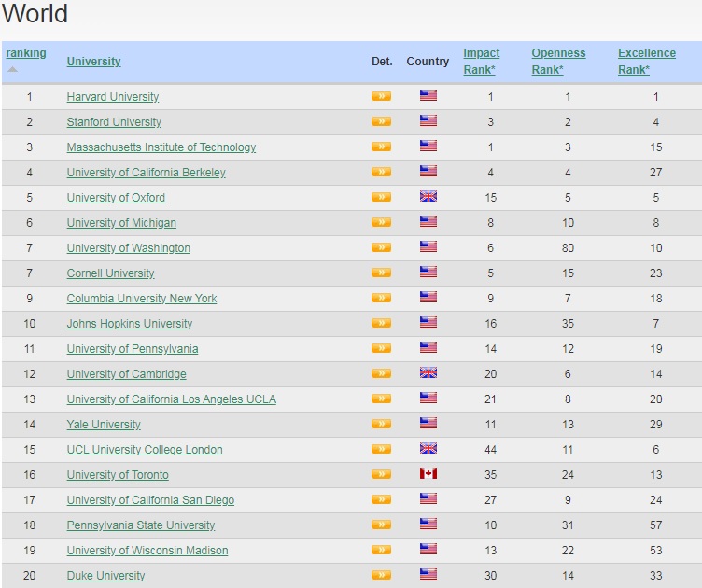Click UK flag in UCL University College London row
Image resolution: width=702 pixels, height=588 pixels.
(x=428, y=448)
